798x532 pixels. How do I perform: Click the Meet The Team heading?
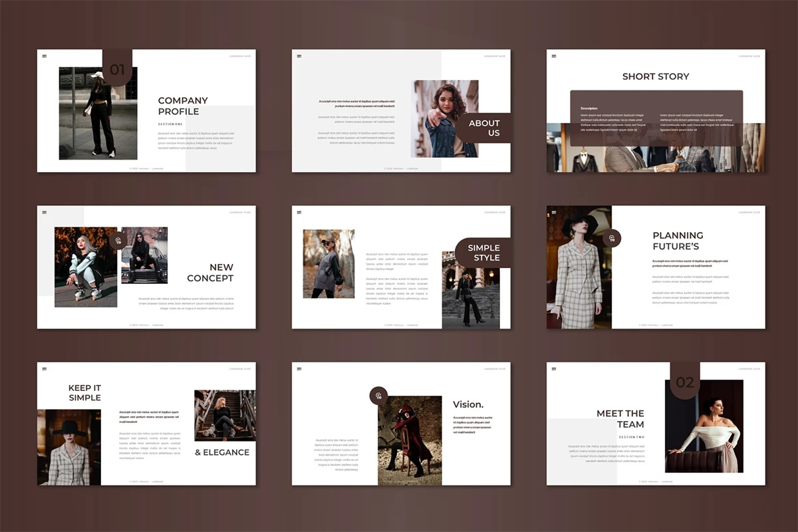(x=620, y=418)
